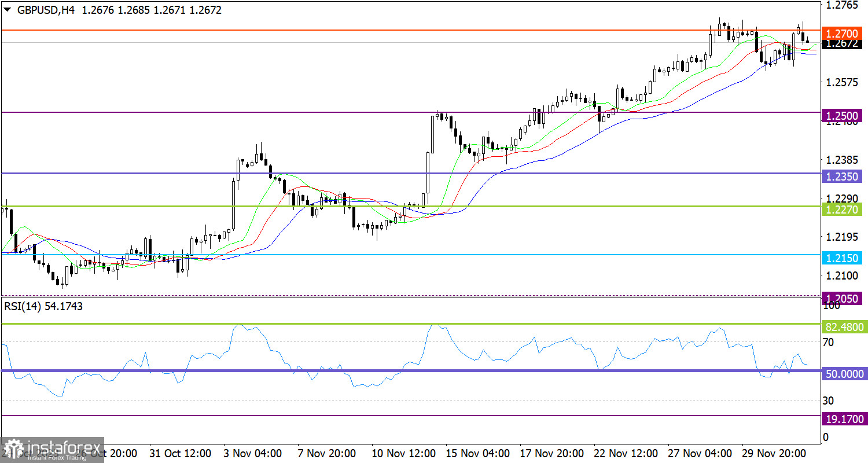Viewport: 868px width, 463px height.
Task: Select the violet 50.0000 RSI level label
Action: 844,374
